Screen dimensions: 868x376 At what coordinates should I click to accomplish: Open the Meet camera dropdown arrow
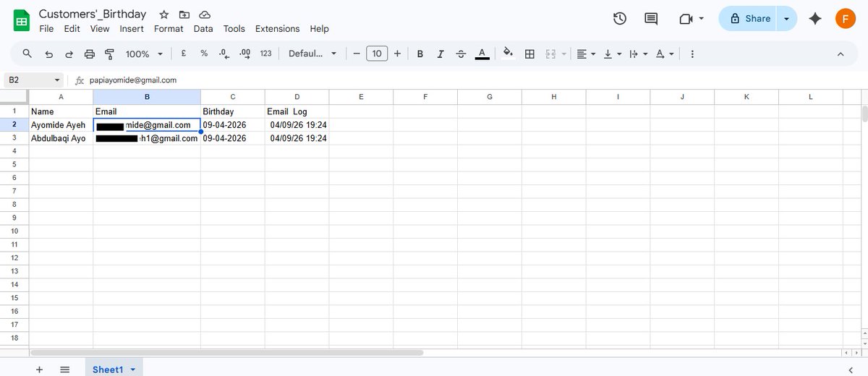click(x=701, y=19)
